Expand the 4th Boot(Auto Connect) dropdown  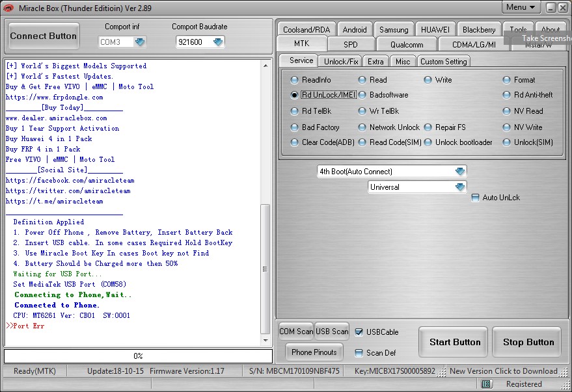tap(460, 171)
